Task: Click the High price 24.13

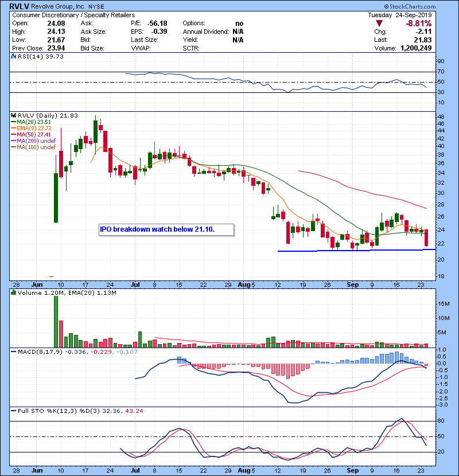Action: click(x=56, y=32)
